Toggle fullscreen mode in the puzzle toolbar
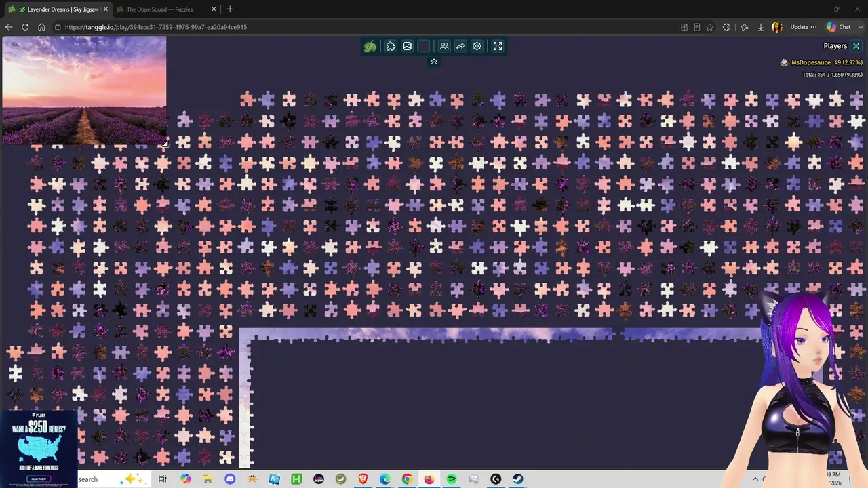This screenshot has width=868, height=488. pyautogui.click(x=498, y=46)
